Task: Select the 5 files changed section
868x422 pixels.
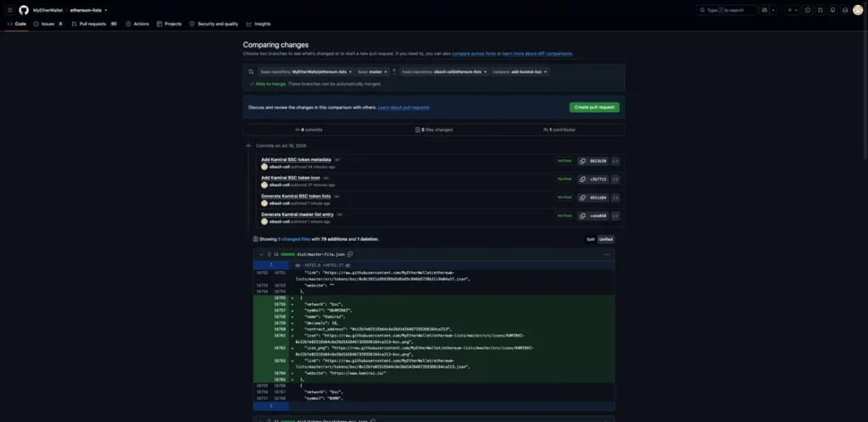Action: (434, 130)
